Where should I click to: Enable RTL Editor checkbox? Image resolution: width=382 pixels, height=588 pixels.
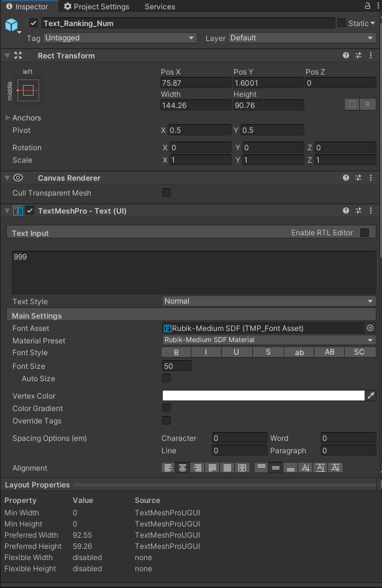pyautogui.click(x=365, y=233)
